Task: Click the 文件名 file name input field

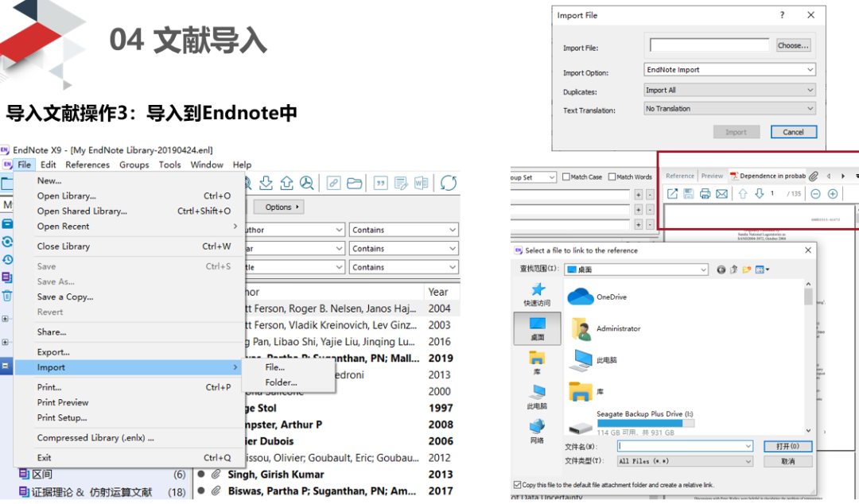Action: point(680,447)
